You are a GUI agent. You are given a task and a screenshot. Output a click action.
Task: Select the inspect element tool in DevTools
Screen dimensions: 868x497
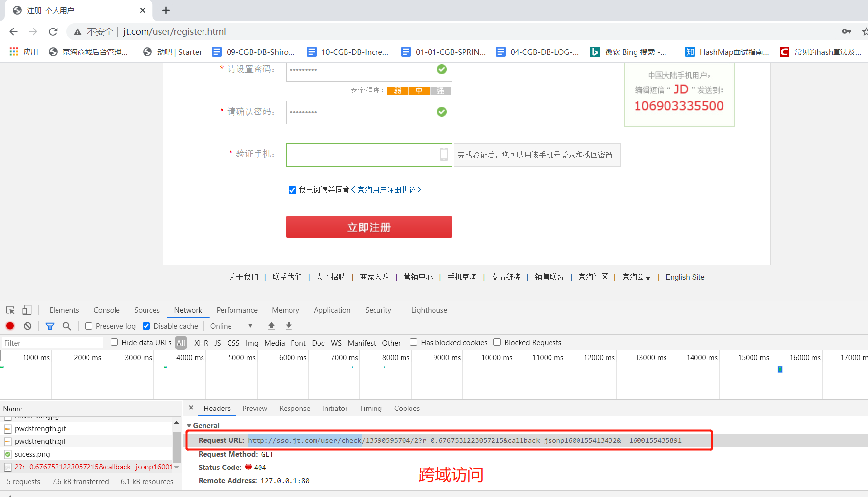(10, 310)
